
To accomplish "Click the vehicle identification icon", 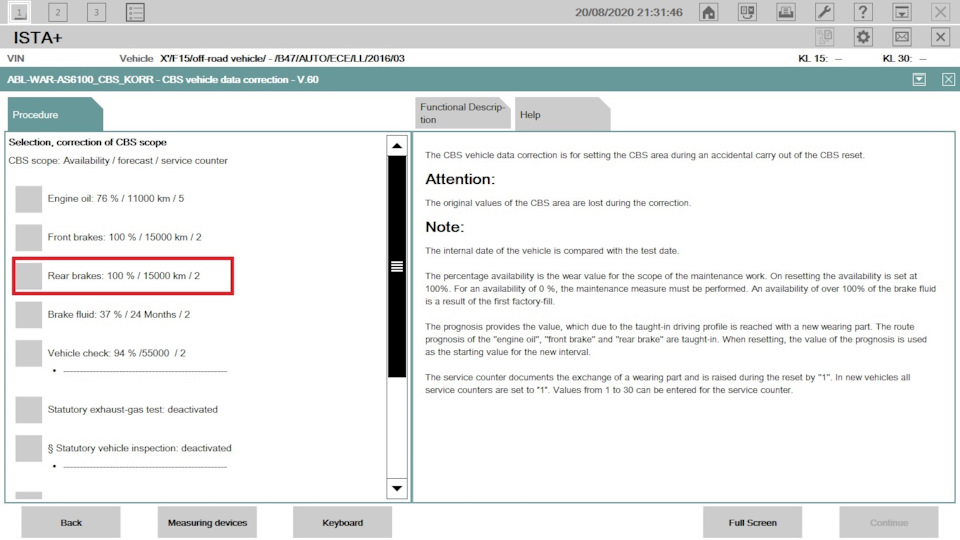I will tap(747, 12).
